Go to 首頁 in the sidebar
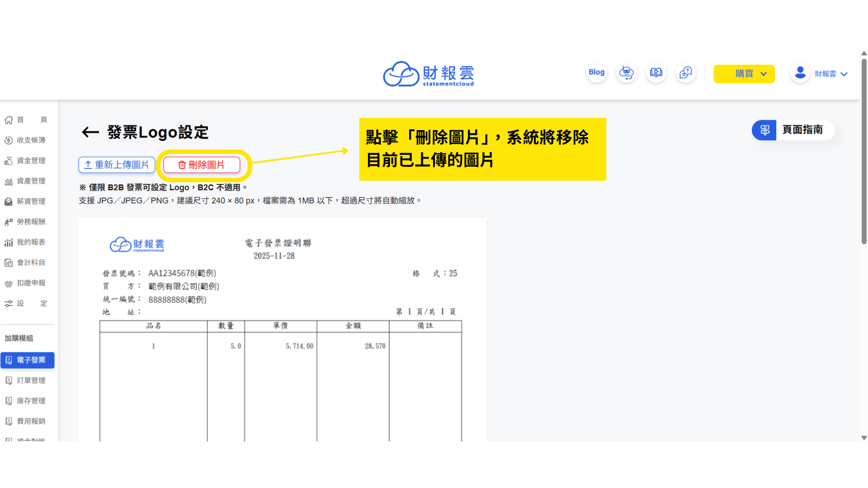 tap(27, 120)
